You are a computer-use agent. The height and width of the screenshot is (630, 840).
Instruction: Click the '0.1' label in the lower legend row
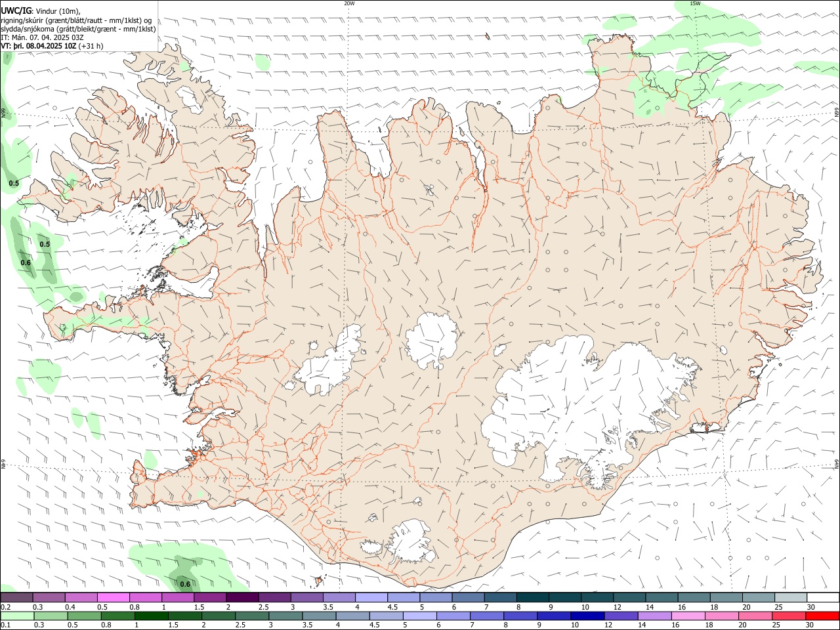point(6,625)
